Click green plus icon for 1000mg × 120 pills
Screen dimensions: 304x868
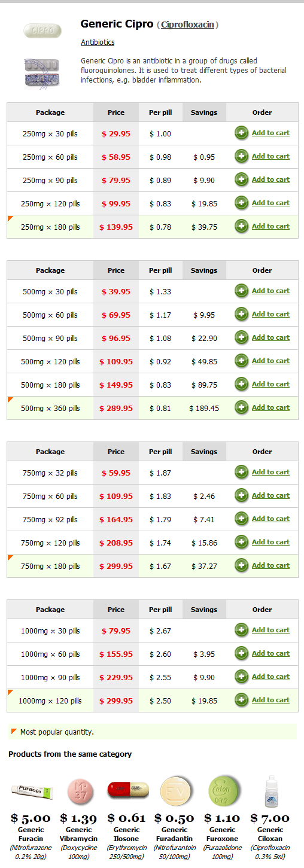tap(242, 700)
